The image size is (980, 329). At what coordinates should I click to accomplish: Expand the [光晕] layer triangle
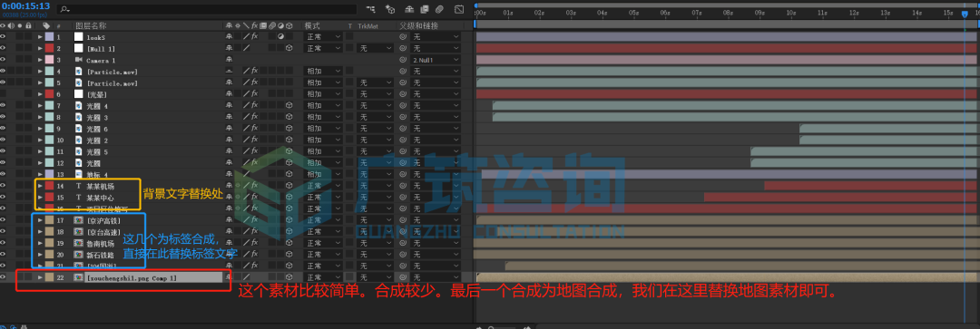coord(40,94)
